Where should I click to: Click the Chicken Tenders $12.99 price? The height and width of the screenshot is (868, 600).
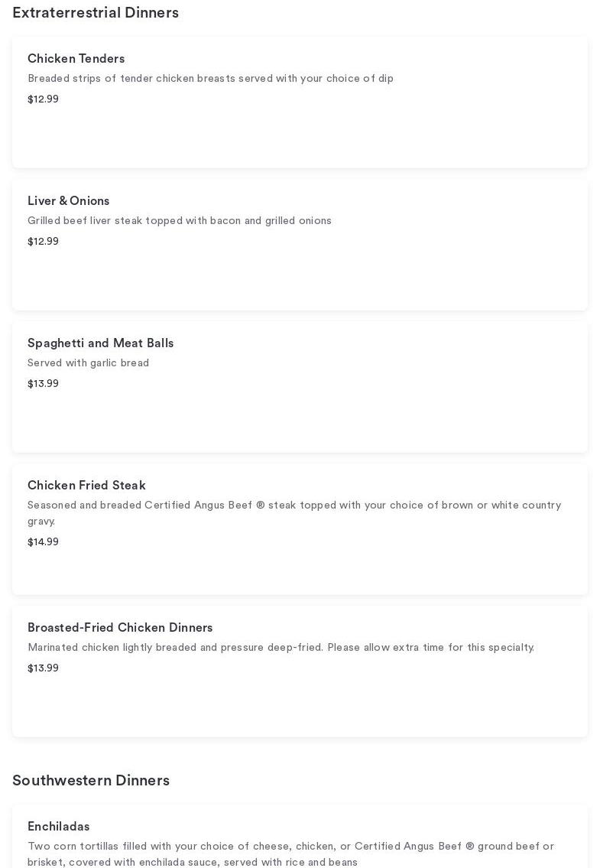[x=43, y=99]
